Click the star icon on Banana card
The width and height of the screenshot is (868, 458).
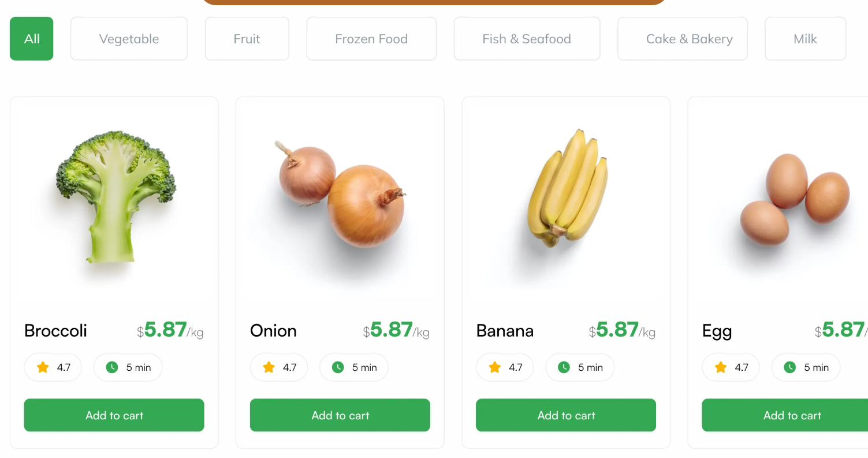(x=494, y=367)
